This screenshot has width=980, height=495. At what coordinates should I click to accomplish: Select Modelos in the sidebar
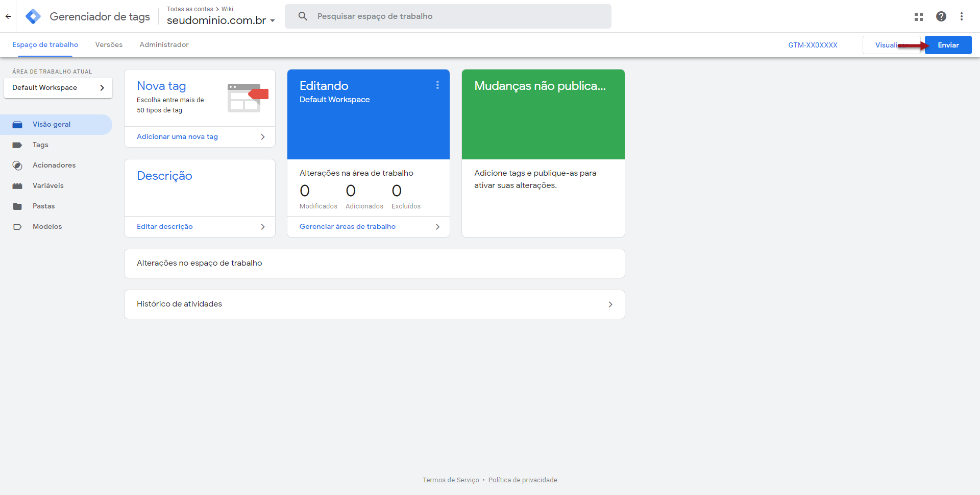(47, 227)
